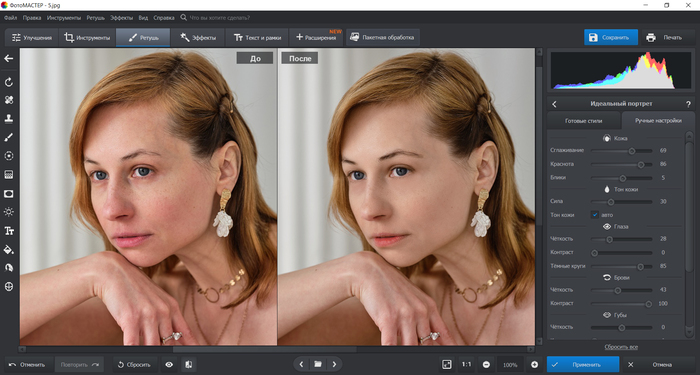Image resolution: width=700 pixels, height=375 pixels.
Task: Set zoom to 1:1
Action: click(467, 365)
